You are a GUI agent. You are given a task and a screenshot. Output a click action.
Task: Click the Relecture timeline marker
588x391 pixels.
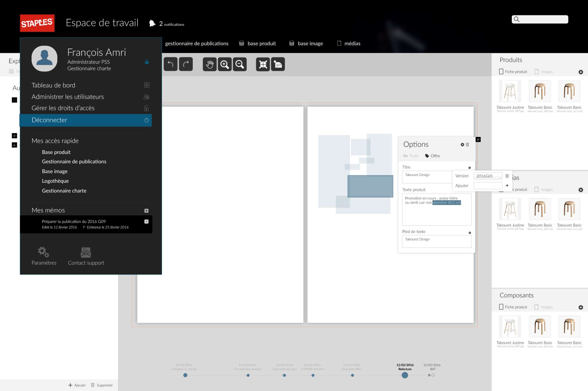pos(405,375)
